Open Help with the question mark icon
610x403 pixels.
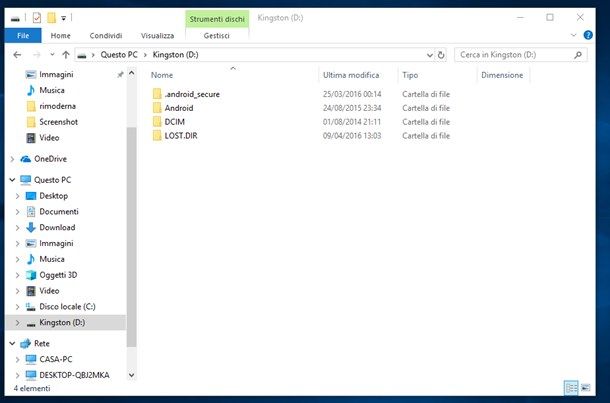(x=588, y=35)
